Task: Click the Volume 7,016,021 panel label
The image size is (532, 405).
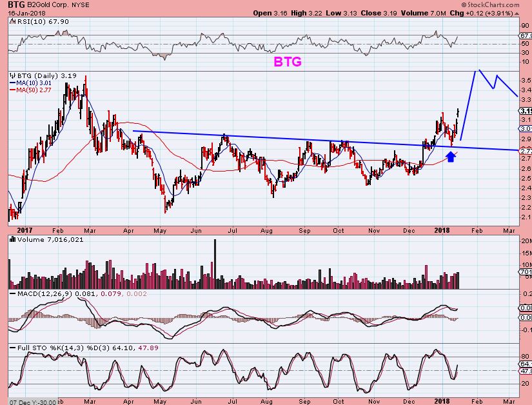Action: (50, 239)
